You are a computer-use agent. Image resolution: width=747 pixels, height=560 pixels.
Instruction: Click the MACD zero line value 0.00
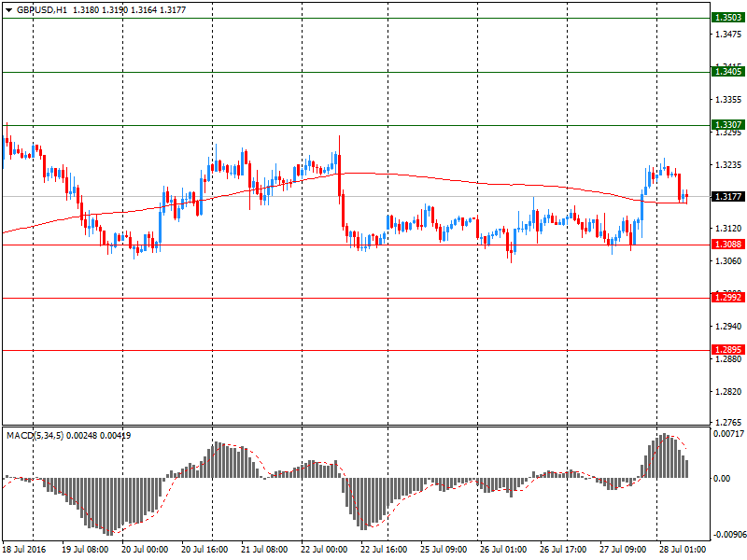722,479
